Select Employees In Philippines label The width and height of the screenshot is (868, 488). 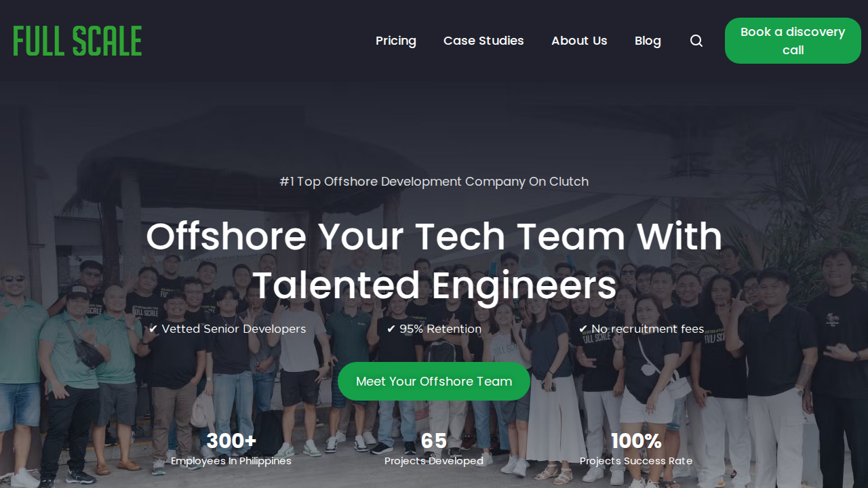(x=231, y=461)
